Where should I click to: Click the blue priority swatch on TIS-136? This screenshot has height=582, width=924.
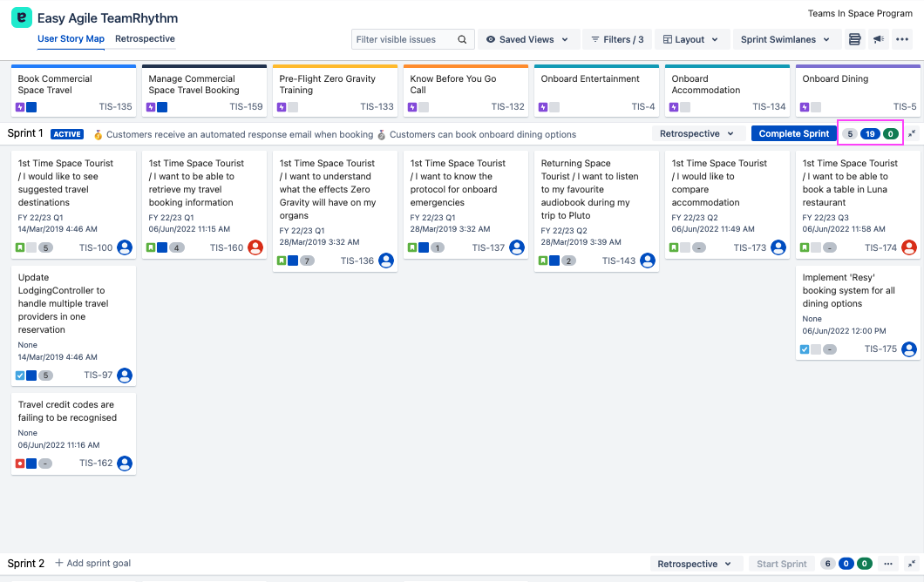293,261
